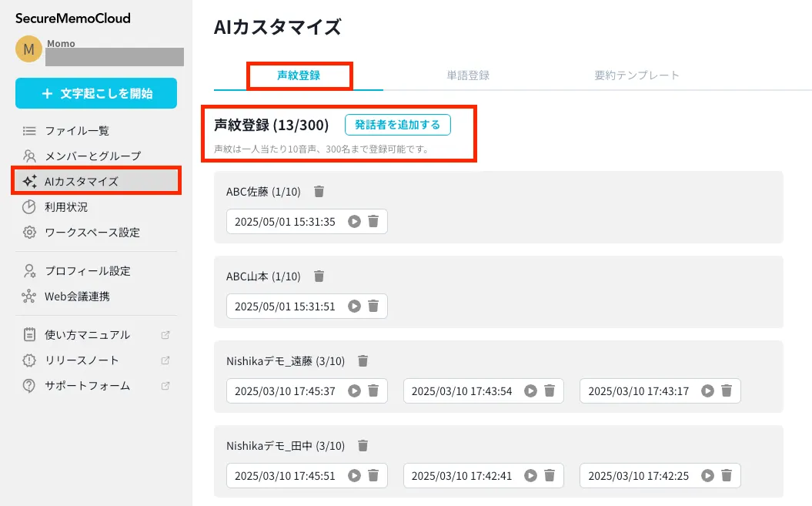Play Nishikaデモ_遠藤 sample recorded 17:43:54
812x506 pixels.
tap(531, 390)
